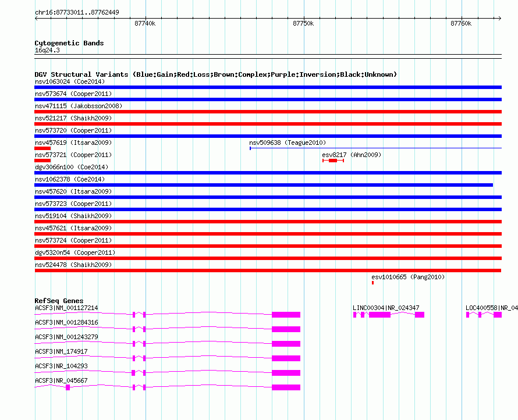Image resolution: width=518 pixels, height=420 pixels.
Task: Select the nsv573674 (Cooper2011) variant bar
Action: click(268, 99)
